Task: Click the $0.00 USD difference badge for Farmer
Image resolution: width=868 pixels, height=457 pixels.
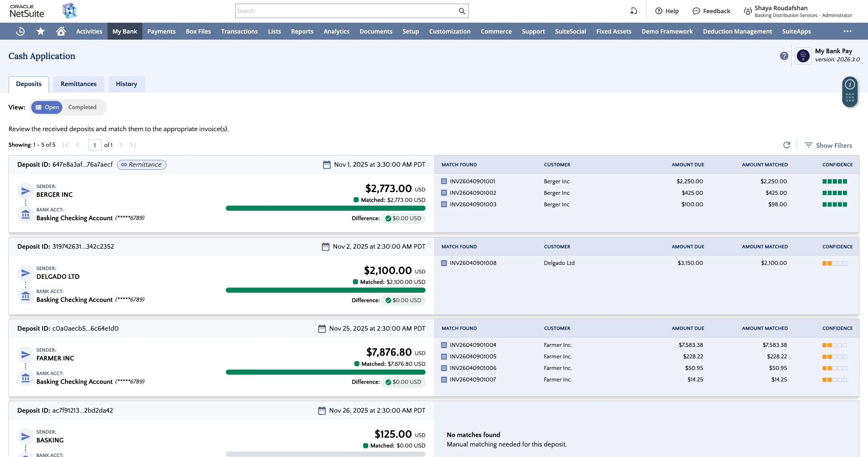Action: 403,382
